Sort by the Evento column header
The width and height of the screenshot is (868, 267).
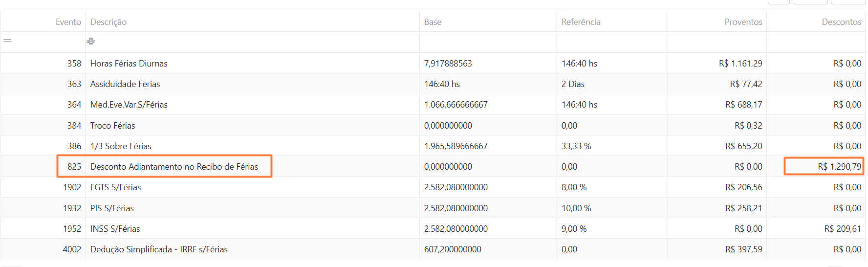[x=68, y=22]
